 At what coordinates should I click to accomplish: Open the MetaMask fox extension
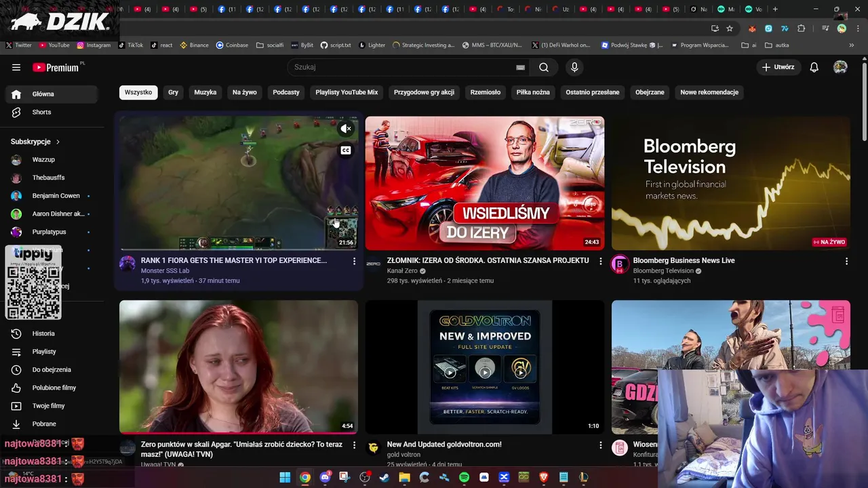click(752, 28)
